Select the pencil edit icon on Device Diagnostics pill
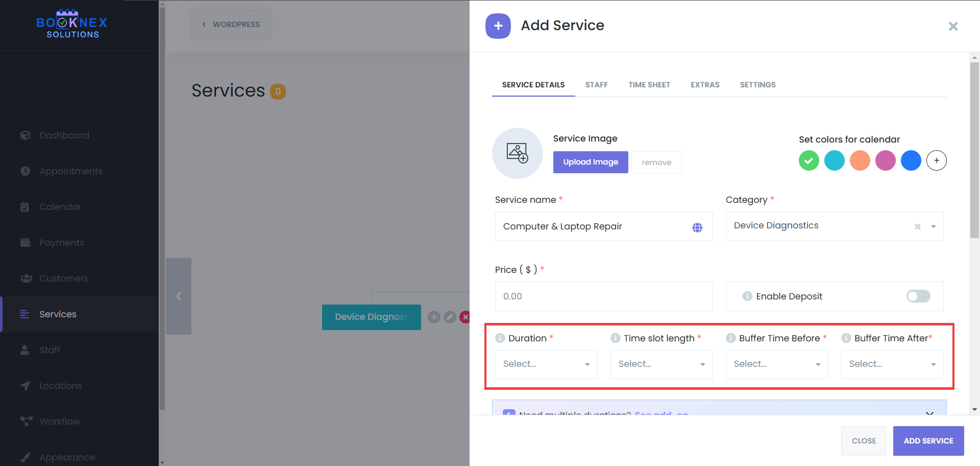 coord(450,317)
